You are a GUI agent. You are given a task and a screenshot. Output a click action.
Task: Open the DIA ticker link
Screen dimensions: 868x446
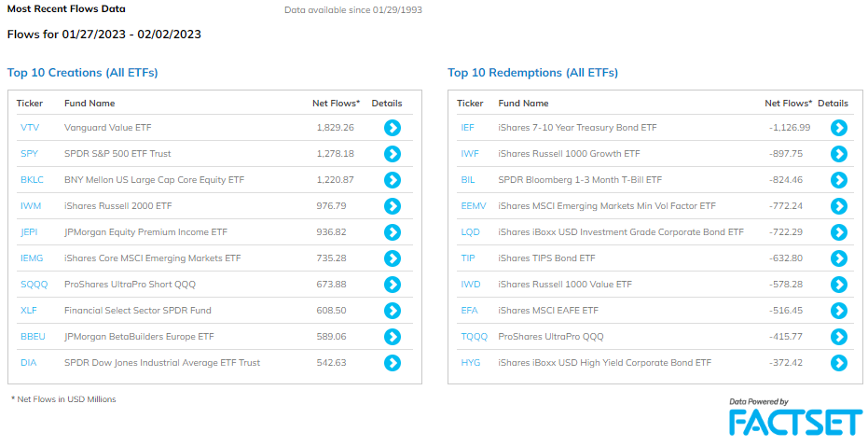[x=28, y=362]
